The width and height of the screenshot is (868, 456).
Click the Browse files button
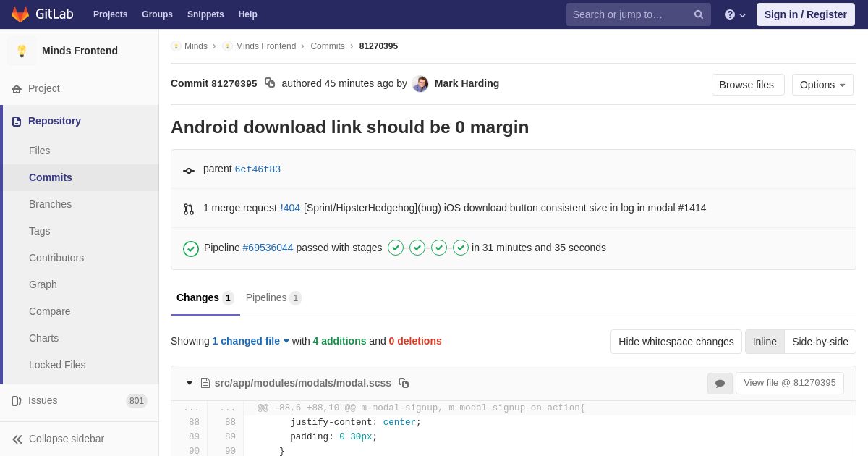(747, 85)
